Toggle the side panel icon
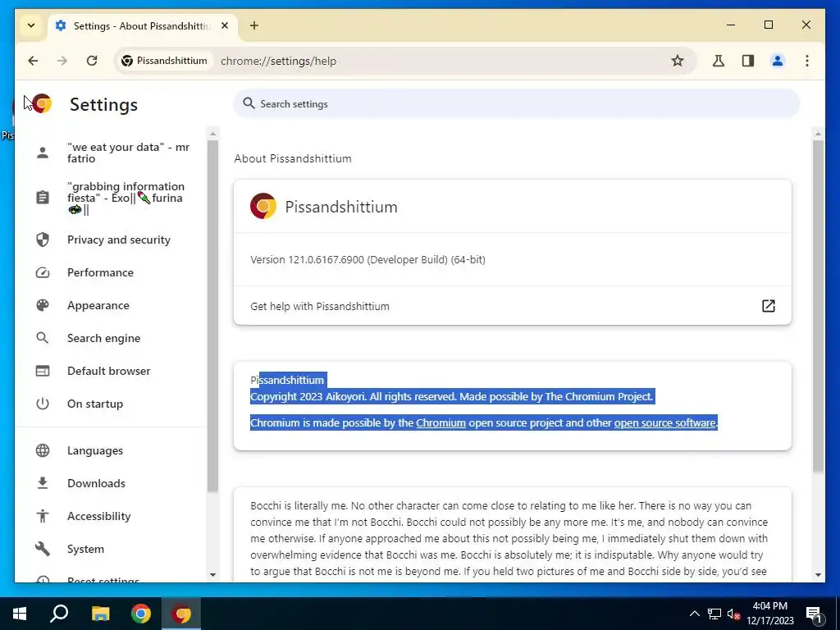This screenshot has width=840, height=630. point(748,61)
